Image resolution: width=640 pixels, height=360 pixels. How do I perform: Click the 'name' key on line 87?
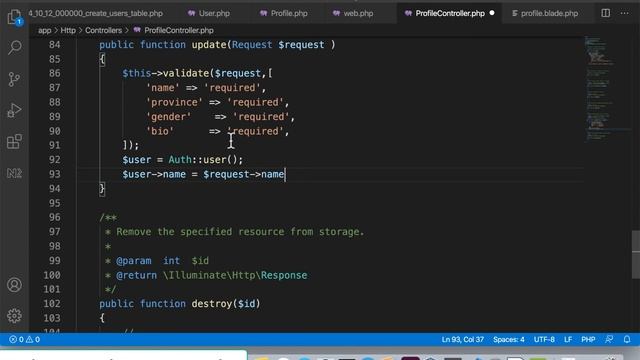tap(162, 88)
